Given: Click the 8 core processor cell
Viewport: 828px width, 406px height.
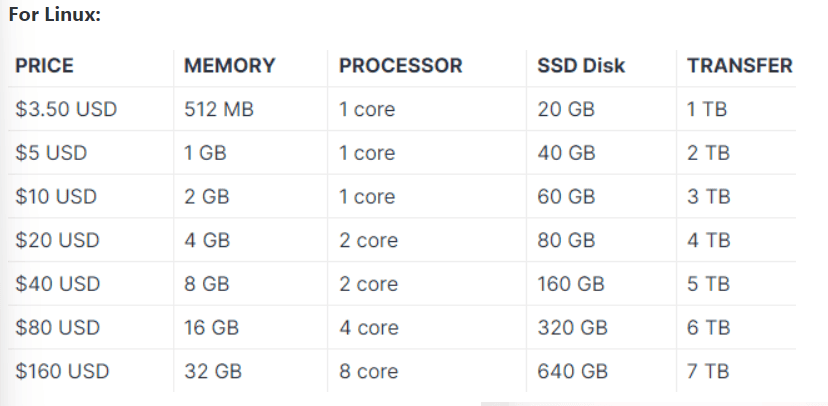Looking at the screenshot, I should click(x=369, y=371).
